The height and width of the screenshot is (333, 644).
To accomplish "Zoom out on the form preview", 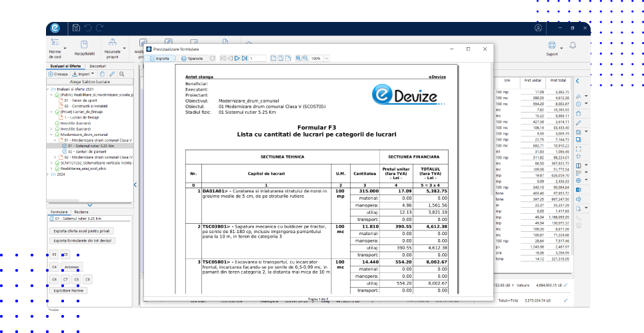I will [x=305, y=59].
